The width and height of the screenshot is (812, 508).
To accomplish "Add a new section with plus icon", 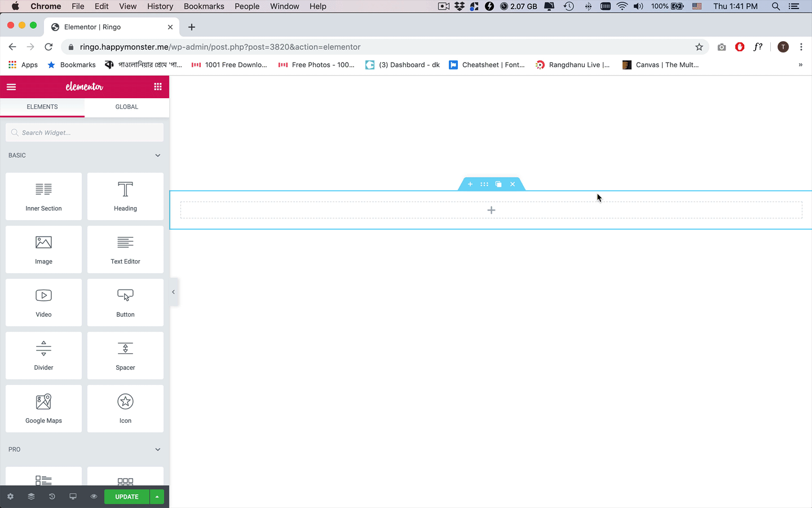I will 470,184.
